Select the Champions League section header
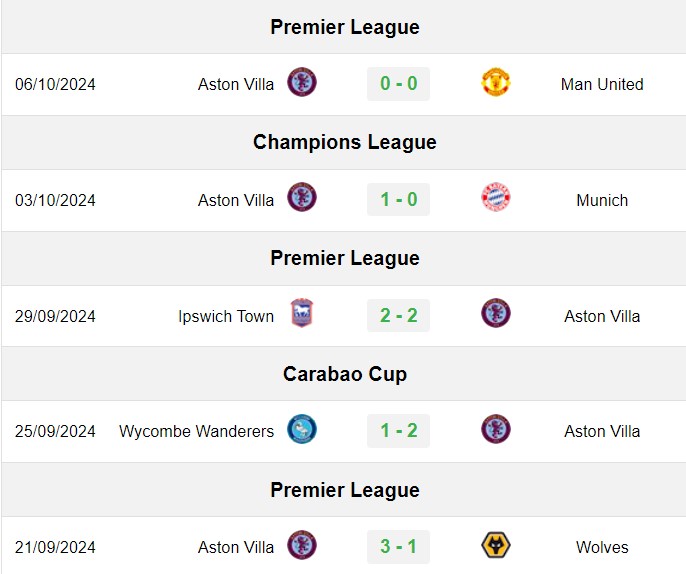686x574 pixels. click(344, 142)
